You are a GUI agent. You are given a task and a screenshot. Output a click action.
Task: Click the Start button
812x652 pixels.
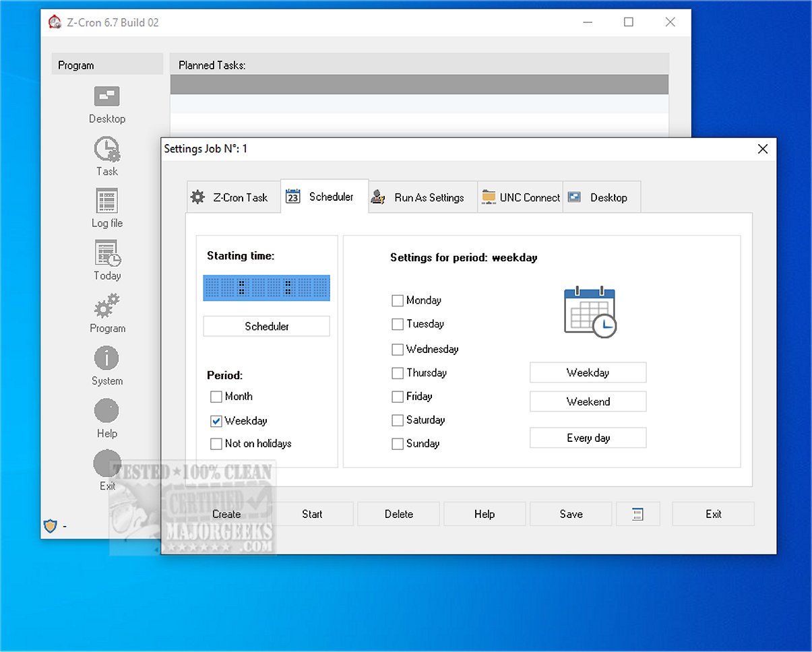[x=312, y=514]
